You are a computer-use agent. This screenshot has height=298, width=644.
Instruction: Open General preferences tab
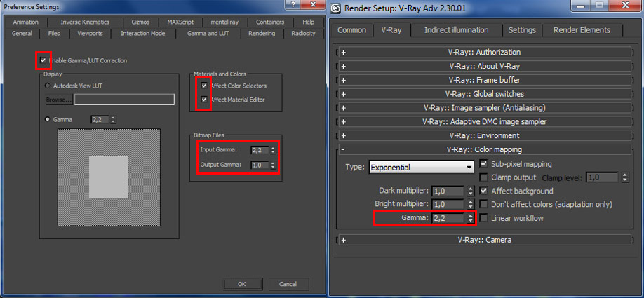[22, 33]
